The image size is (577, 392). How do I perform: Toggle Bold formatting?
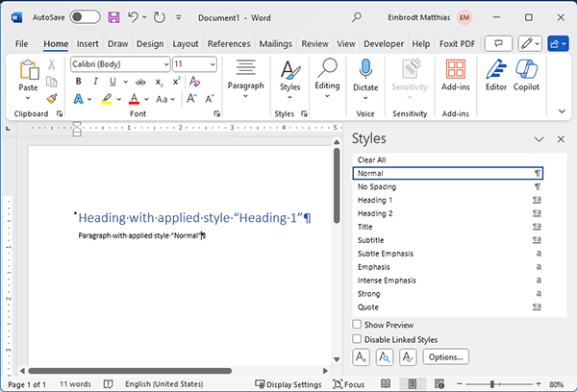click(78, 82)
